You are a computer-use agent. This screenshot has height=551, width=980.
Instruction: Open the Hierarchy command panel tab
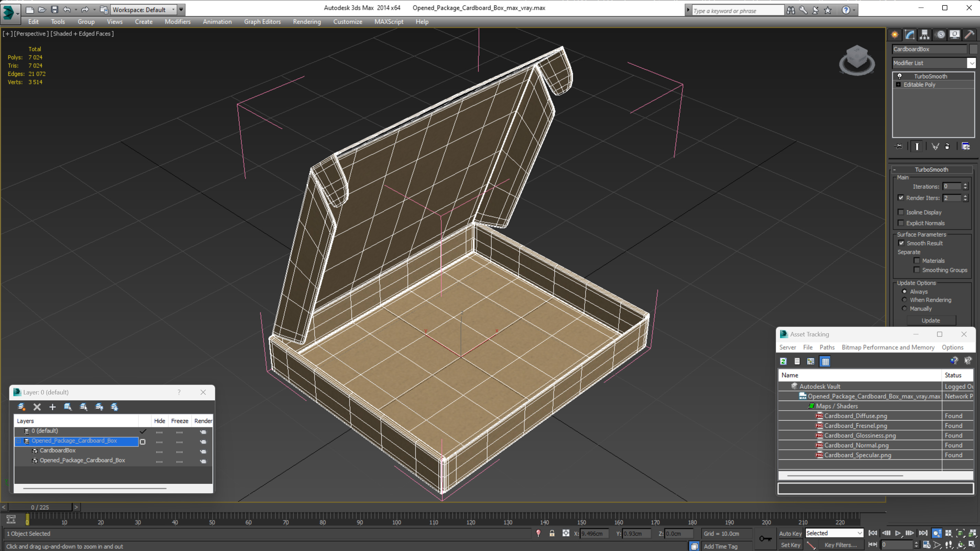924,35
